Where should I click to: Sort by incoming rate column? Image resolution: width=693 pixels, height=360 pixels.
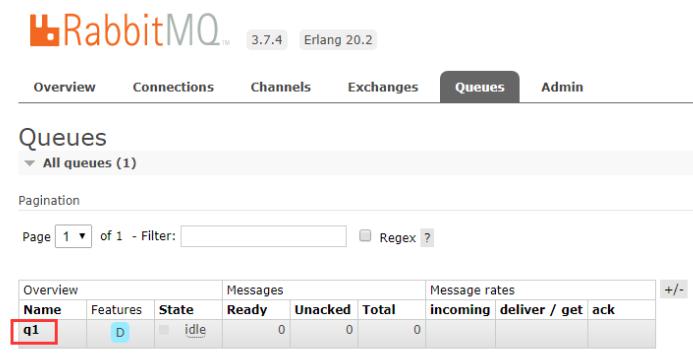pyautogui.click(x=460, y=310)
